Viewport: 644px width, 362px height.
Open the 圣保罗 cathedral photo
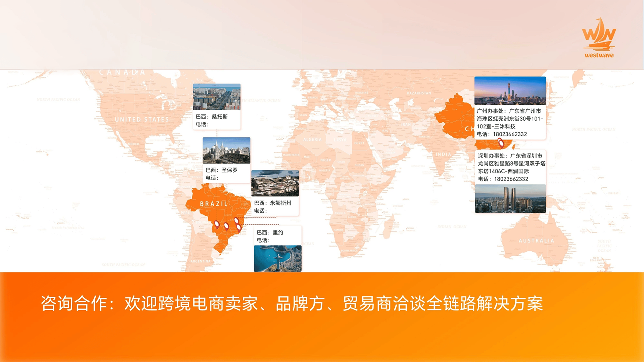click(226, 150)
